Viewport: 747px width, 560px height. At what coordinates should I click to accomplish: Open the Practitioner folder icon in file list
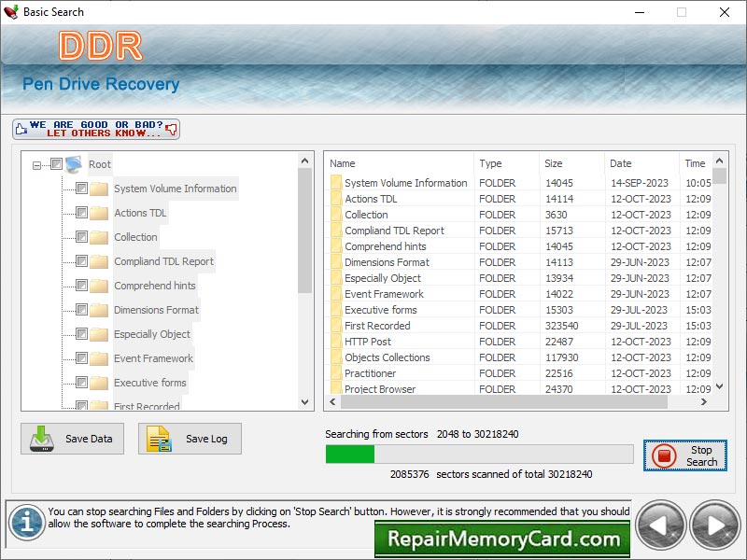[335, 373]
